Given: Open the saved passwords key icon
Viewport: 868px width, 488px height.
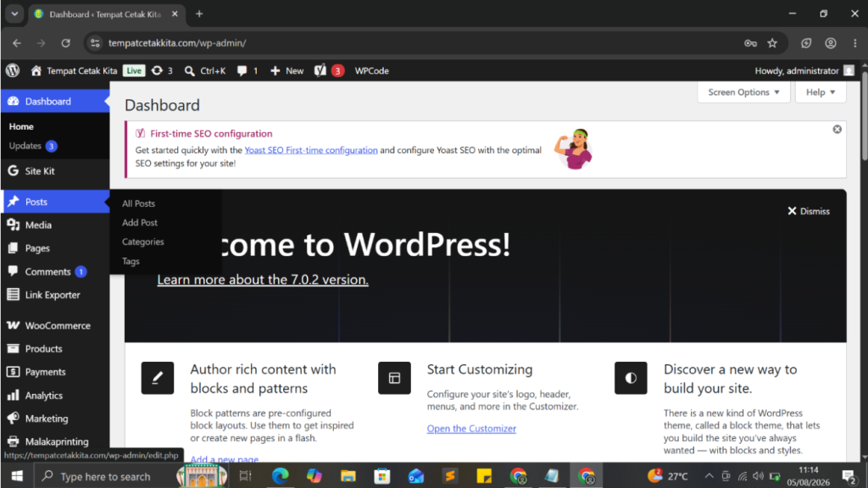Looking at the screenshot, I should (x=750, y=42).
